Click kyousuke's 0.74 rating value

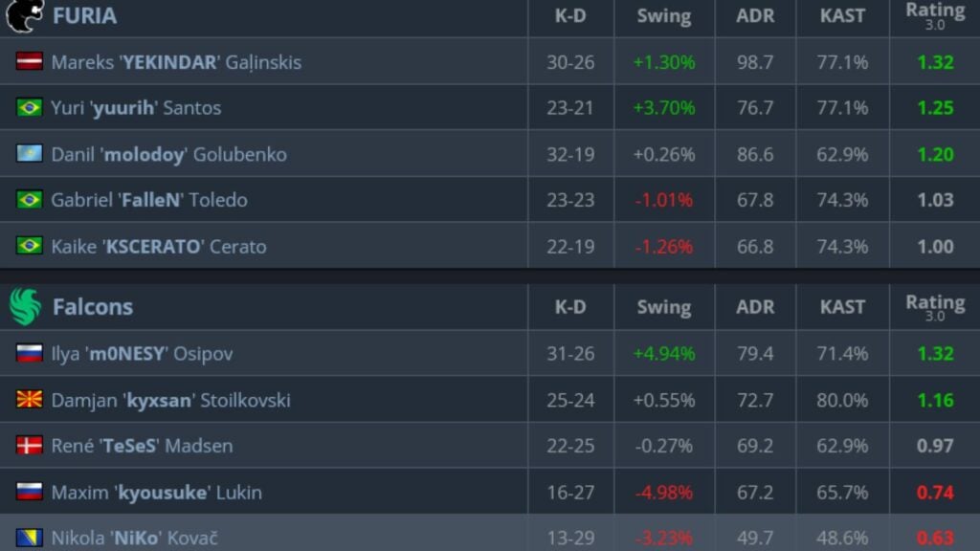click(935, 492)
